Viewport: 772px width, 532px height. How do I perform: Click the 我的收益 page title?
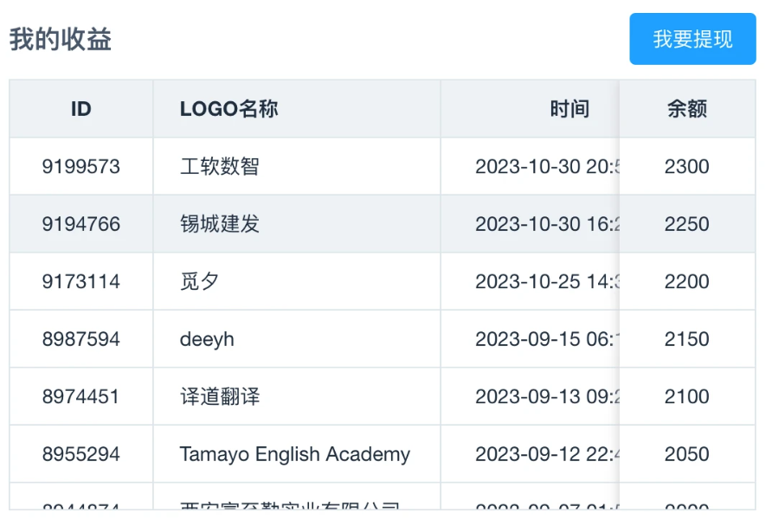[x=61, y=39]
